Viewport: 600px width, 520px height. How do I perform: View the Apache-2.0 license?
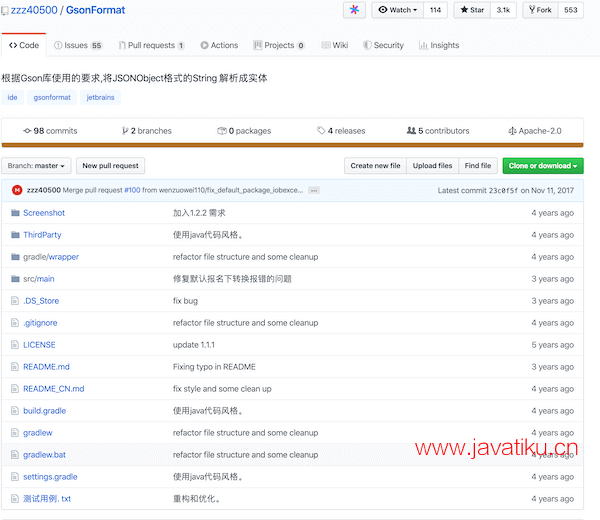click(x=535, y=131)
